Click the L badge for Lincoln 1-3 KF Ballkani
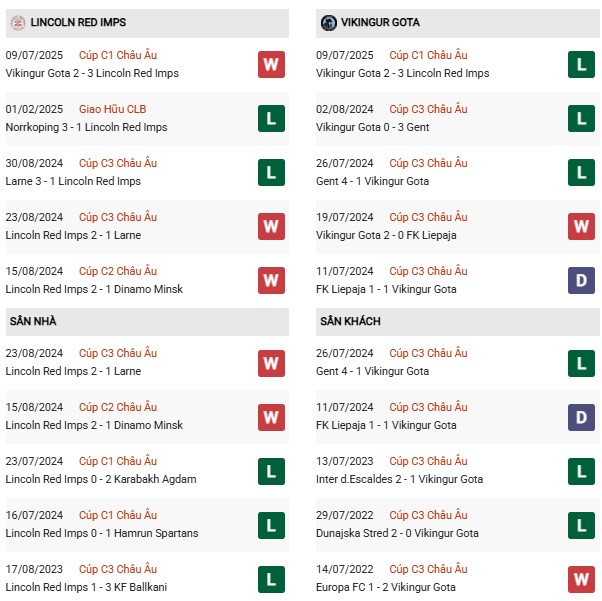This screenshot has width=602, height=601. pos(271,579)
